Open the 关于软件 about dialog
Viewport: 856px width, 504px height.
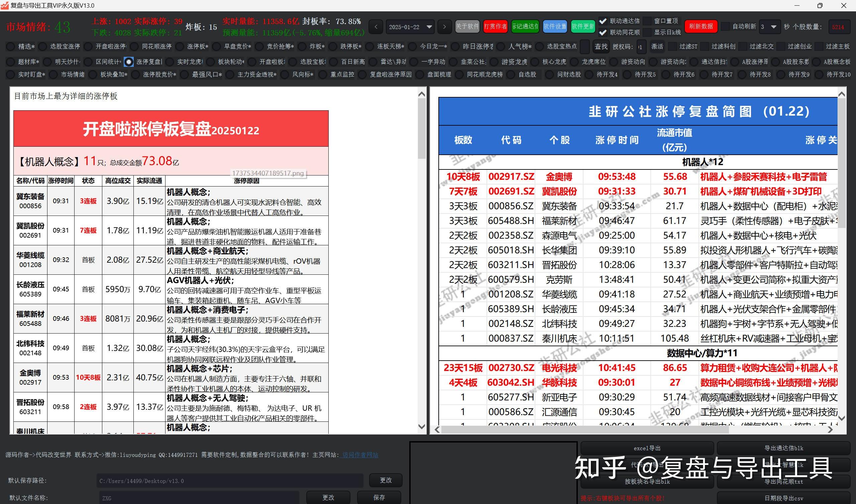coord(467,26)
